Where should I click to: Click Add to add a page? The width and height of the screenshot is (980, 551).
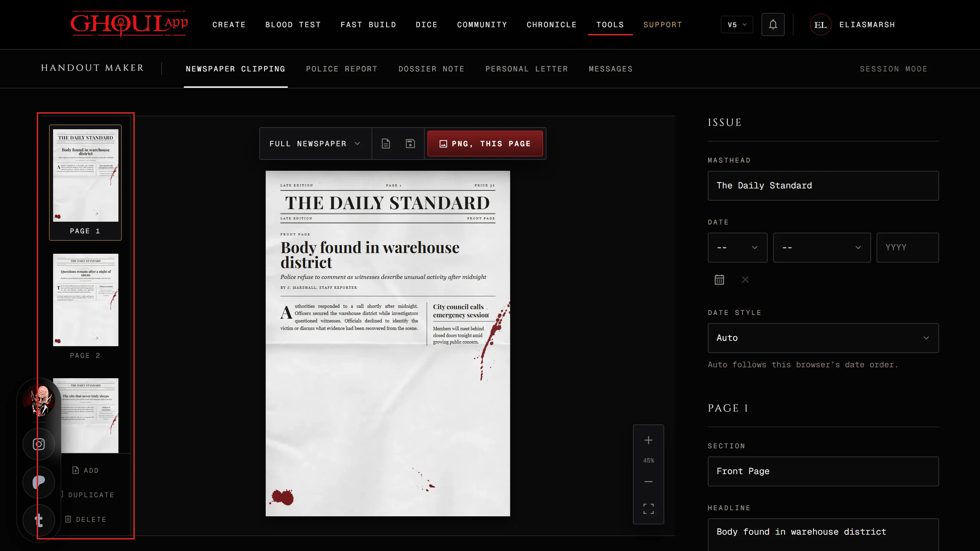[86, 470]
